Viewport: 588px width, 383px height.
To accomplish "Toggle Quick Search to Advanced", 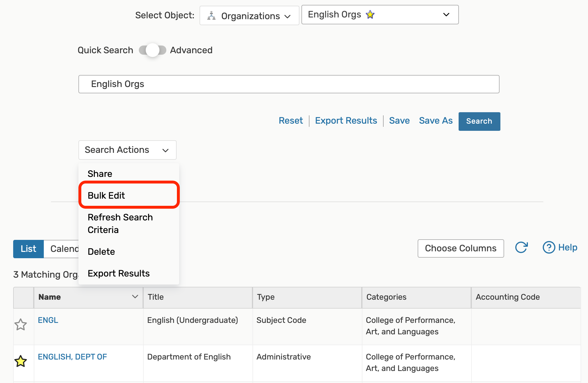I will (x=152, y=50).
